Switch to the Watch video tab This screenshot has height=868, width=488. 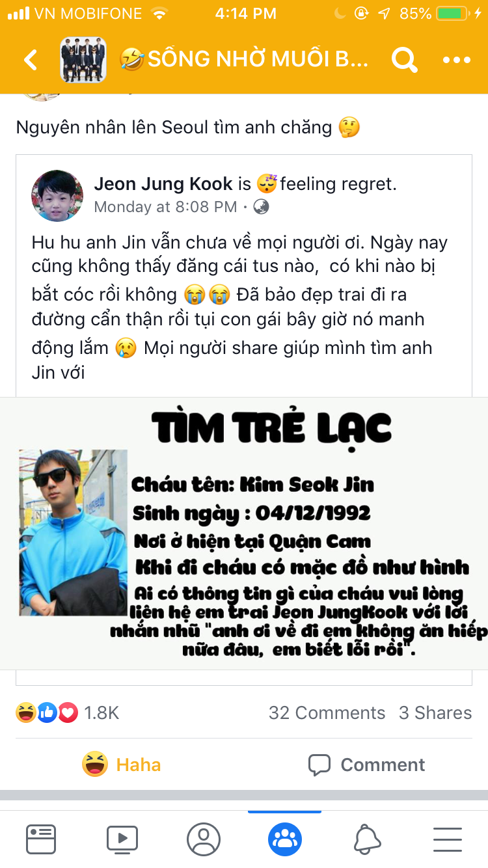(x=122, y=839)
